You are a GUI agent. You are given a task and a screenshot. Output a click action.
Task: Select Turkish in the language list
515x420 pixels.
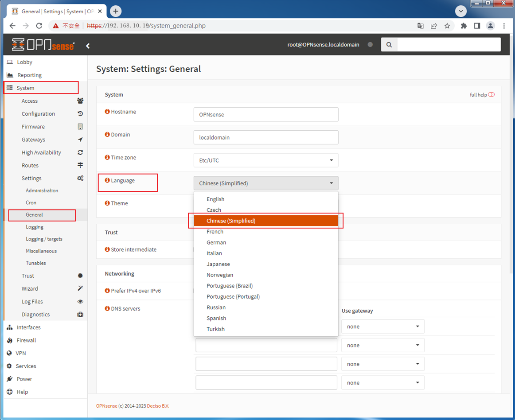(266, 329)
